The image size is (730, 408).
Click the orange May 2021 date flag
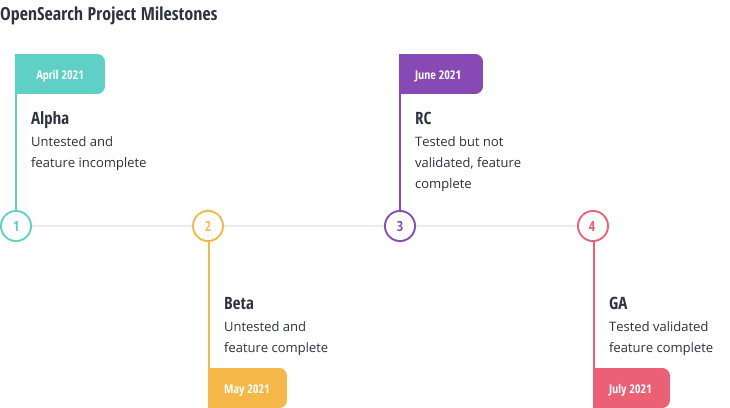[247, 388]
